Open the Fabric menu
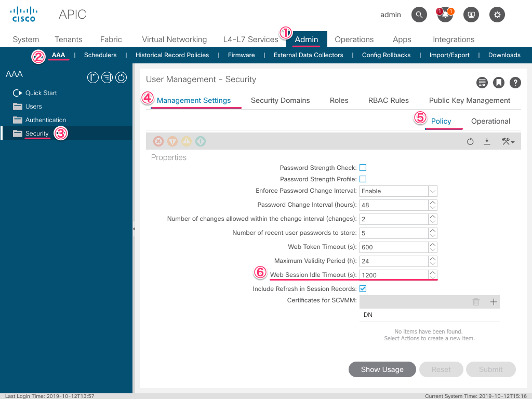This screenshot has width=532, height=399. 111,39
